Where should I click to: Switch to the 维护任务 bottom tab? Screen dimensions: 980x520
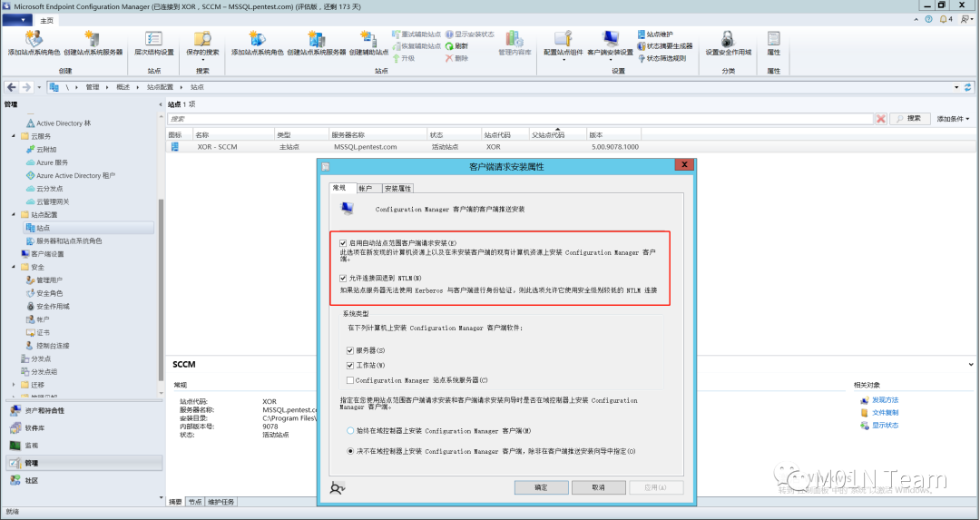pos(220,502)
